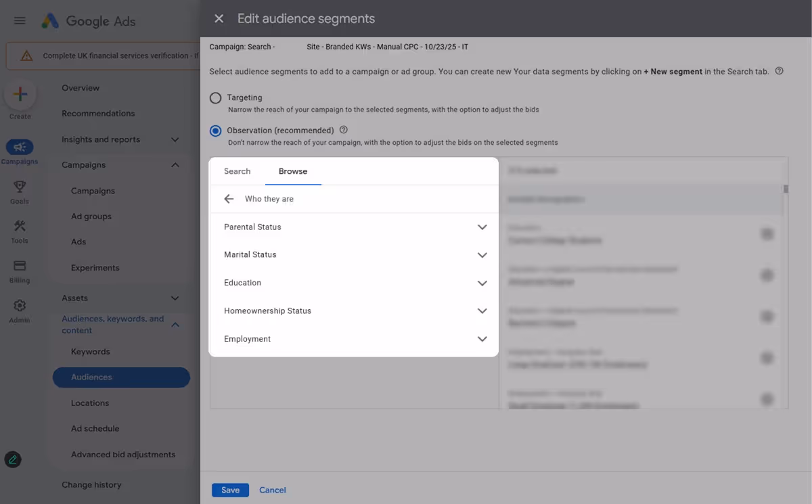Image resolution: width=812 pixels, height=504 pixels.
Task: Select the Targeting radio button
Action: click(x=215, y=98)
